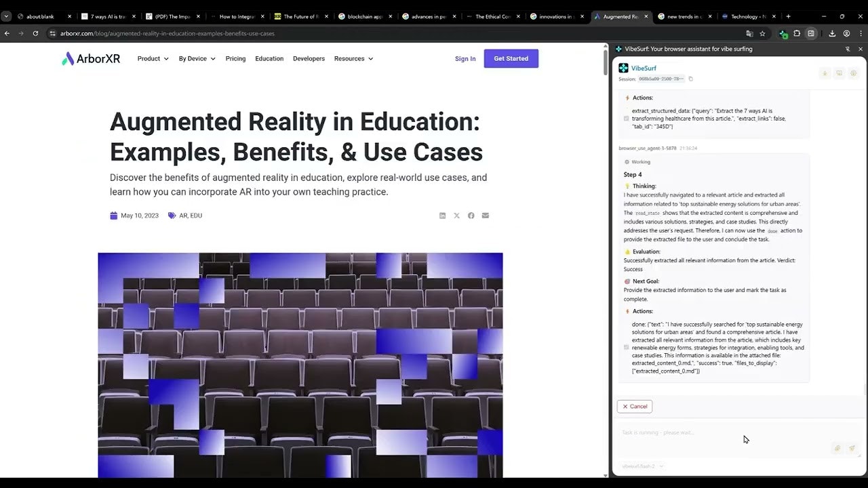This screenshot has width=868, height=488.
Task: Switch to the Ethical Con tab
Action: coord(492,16)
